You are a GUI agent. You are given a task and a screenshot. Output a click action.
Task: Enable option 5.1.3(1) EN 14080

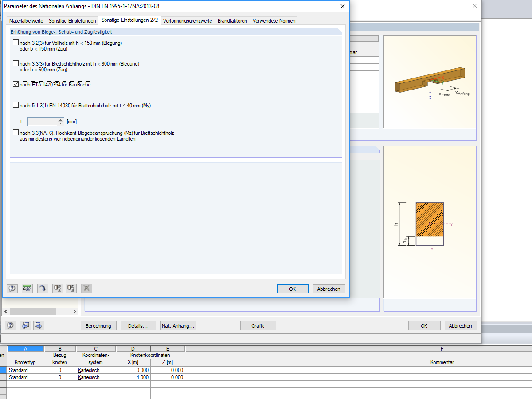pos(16,106)
